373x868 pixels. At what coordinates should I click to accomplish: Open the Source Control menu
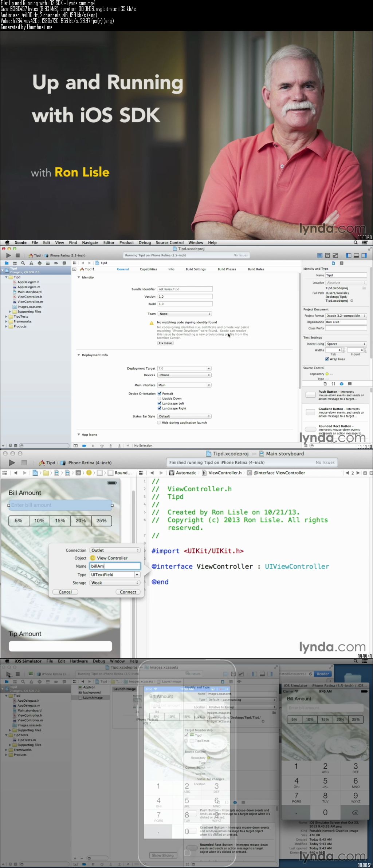(x=170, y=242)
